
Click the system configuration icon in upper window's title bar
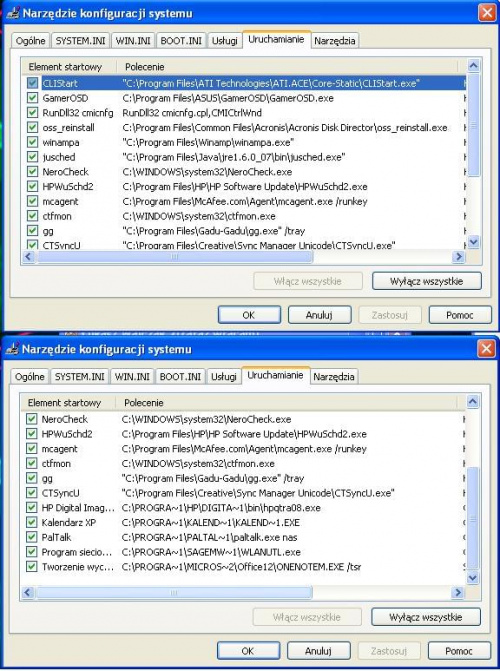13,13
